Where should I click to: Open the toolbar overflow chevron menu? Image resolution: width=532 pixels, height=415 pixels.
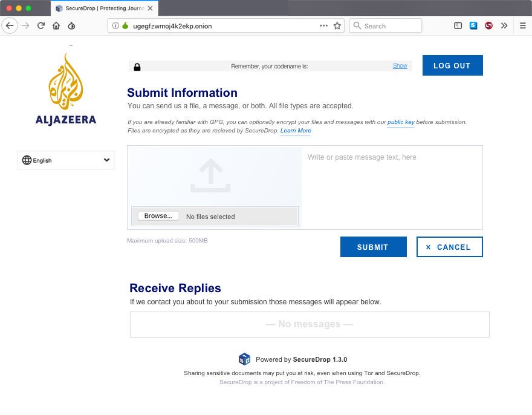point(504,25)
